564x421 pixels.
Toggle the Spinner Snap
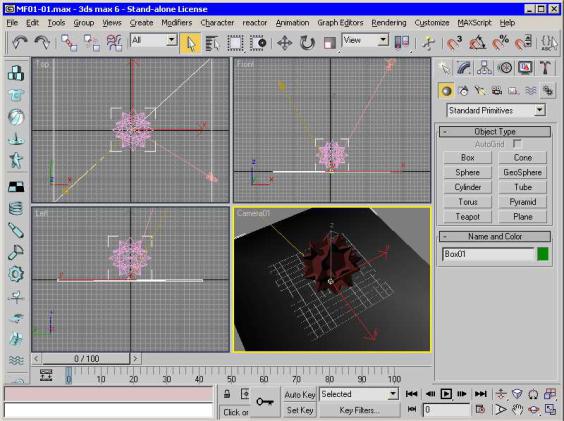tap(523, 43)
